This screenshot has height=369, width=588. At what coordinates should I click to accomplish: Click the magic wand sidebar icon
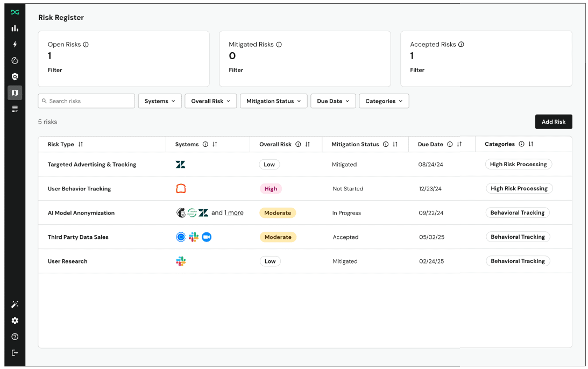click(15, 304)
